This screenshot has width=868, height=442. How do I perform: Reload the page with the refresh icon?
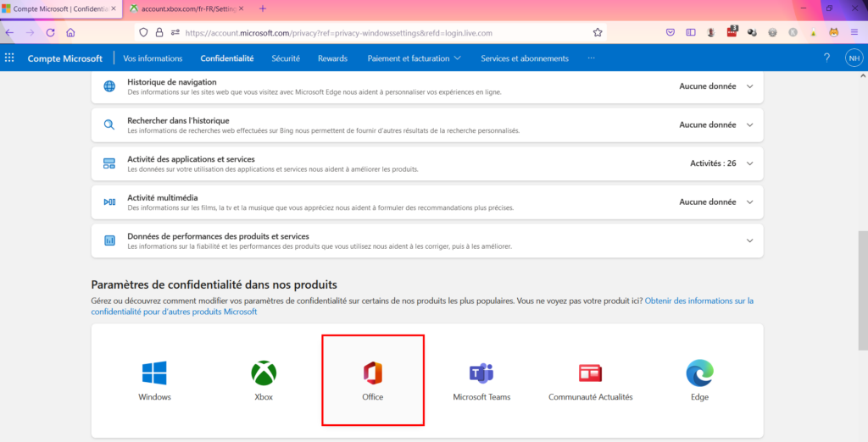pyautogui.click(x=50, y=33)
